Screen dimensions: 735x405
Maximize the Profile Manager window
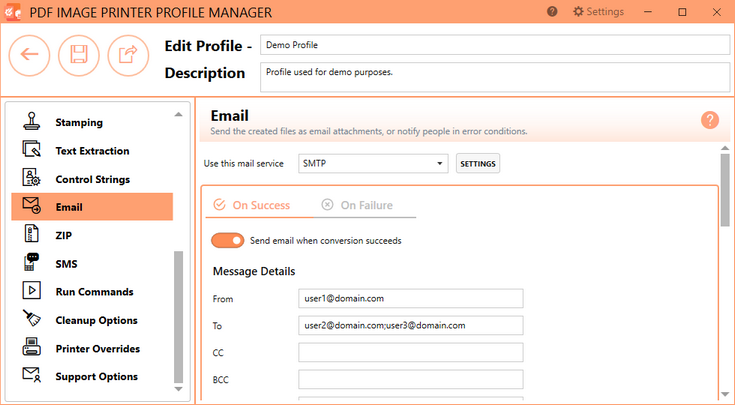(x=682, y=12)
